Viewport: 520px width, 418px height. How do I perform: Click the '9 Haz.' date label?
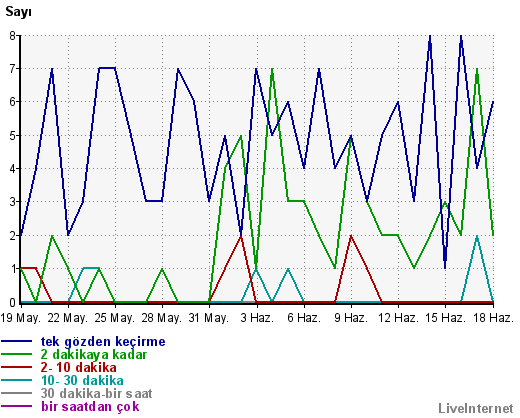click(351, 318)
